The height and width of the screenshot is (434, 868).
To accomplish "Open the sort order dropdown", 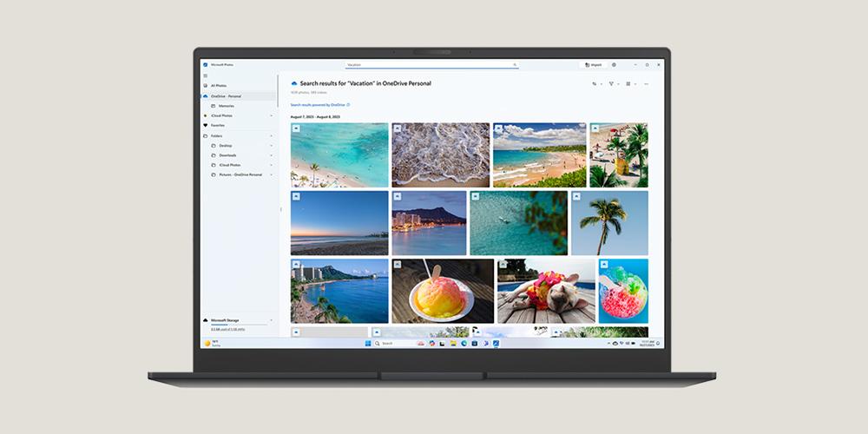I will point(596,84).
